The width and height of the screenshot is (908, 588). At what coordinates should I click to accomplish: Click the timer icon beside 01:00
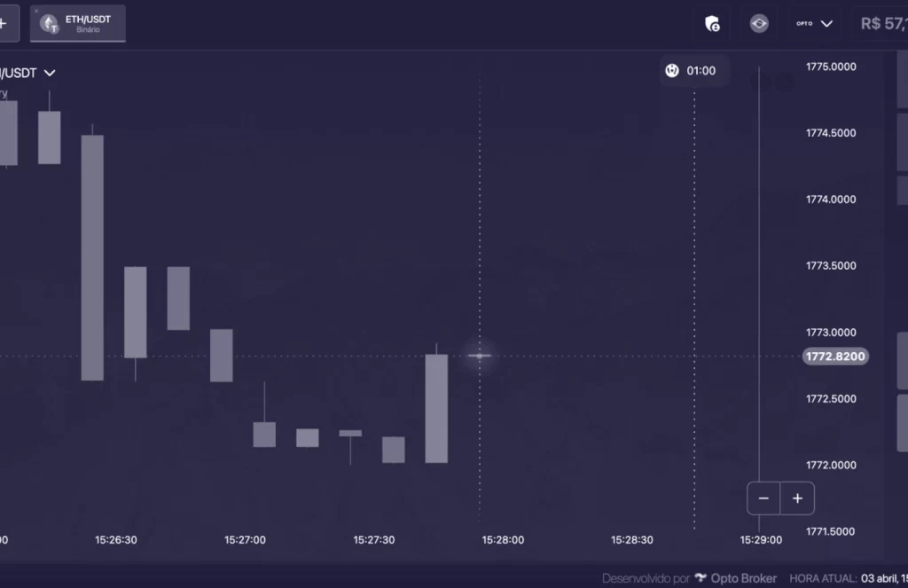[x=672, y=70]
